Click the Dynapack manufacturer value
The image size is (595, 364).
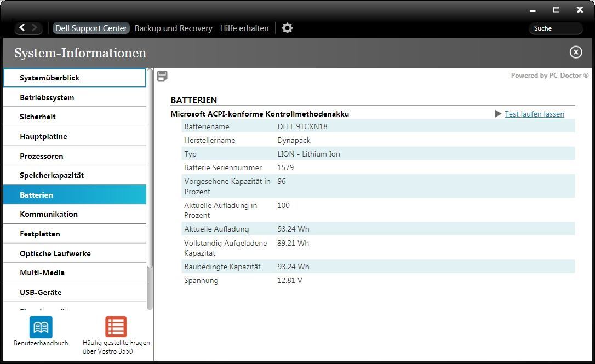click(x=294, y=140)
